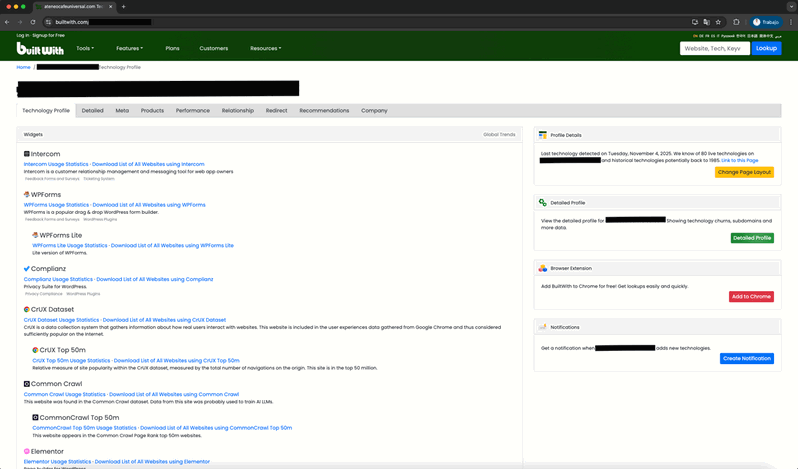Image resolution: width=798 pixels, height=469 pixels.
Task: Click the Common Crawl icon
Action: coord(26,384)
